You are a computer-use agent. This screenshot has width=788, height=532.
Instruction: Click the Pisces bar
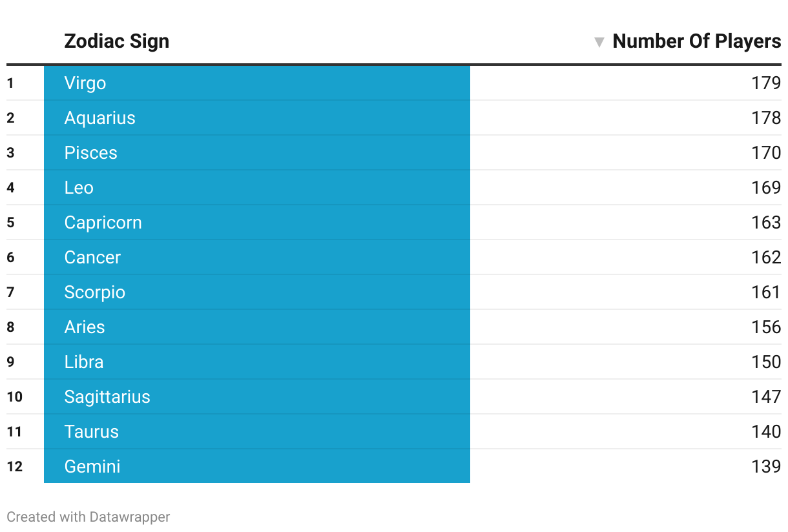point(257,153)
